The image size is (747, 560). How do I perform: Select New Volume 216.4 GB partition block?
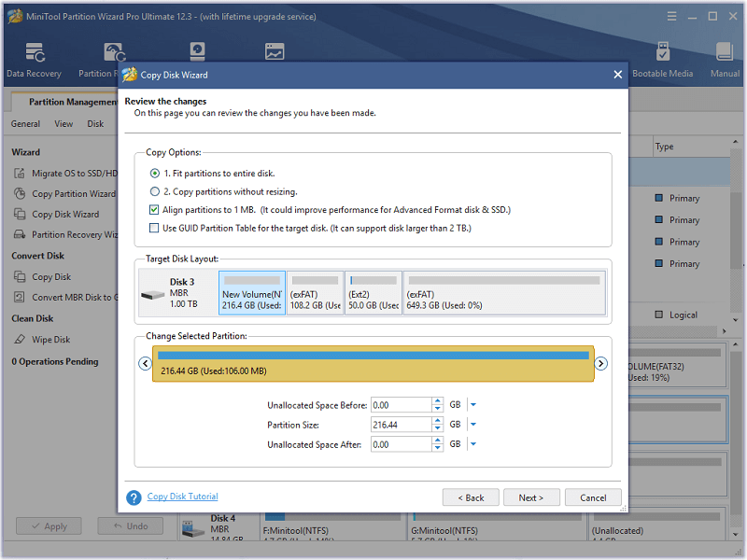pos(252,293)
